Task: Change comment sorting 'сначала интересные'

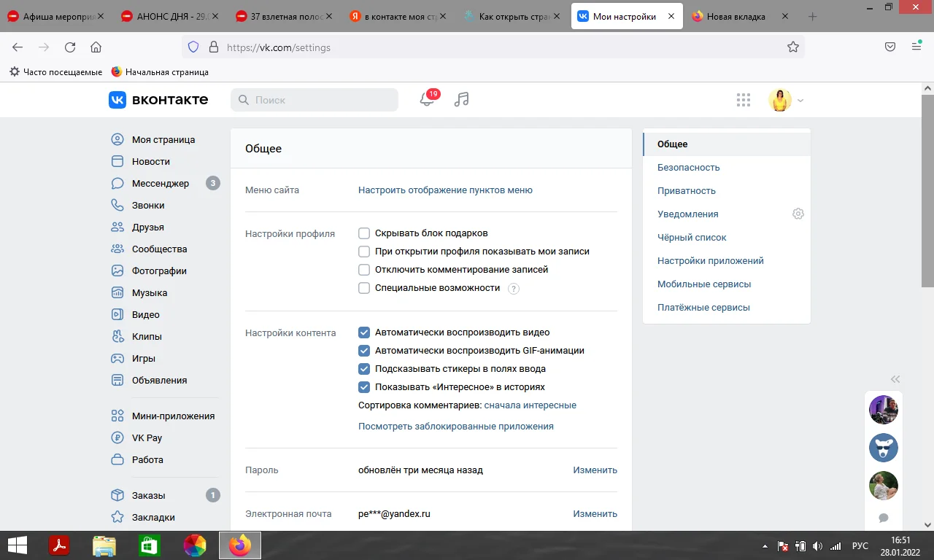Action: click(x=530, y=406)
